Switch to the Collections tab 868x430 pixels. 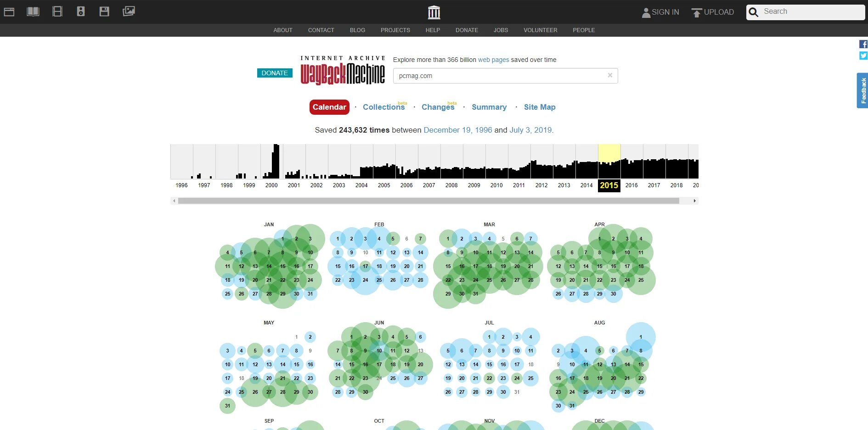384,107
